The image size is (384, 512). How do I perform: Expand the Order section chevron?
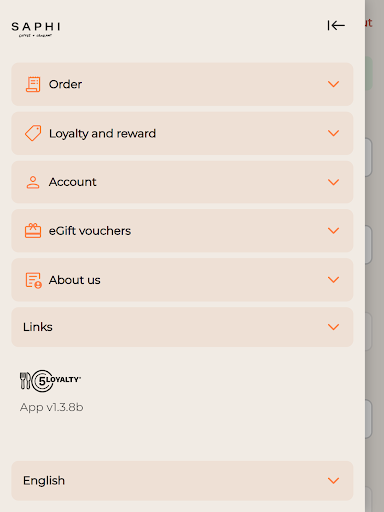tap(333, 84)
